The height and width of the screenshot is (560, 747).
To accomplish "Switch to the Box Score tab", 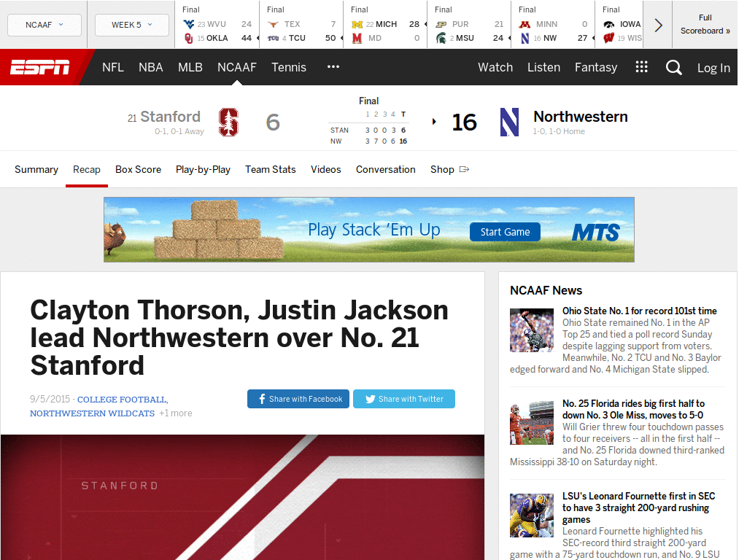I will [138, 169].
